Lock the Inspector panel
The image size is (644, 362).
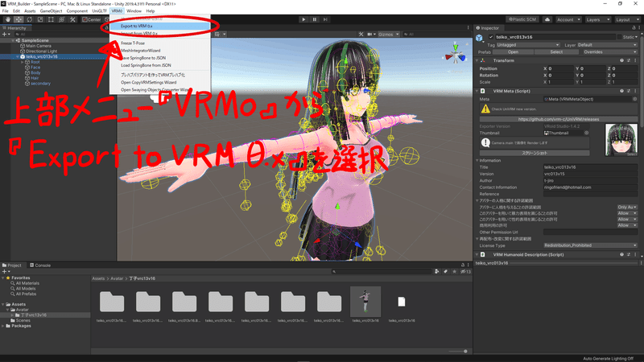[634, 28]
